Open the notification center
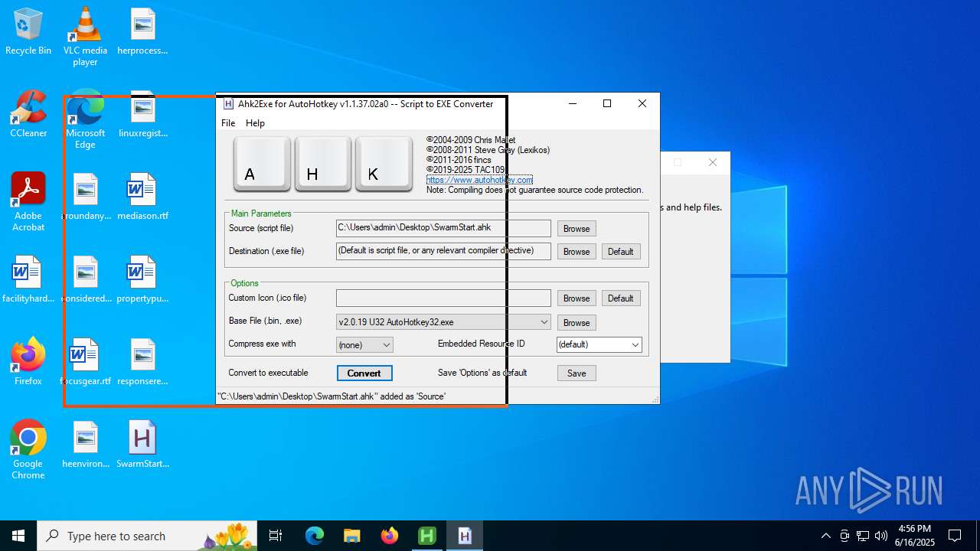The width and height of the screenshot is (980, 551). pyautogui.click(x=955, y=536)
